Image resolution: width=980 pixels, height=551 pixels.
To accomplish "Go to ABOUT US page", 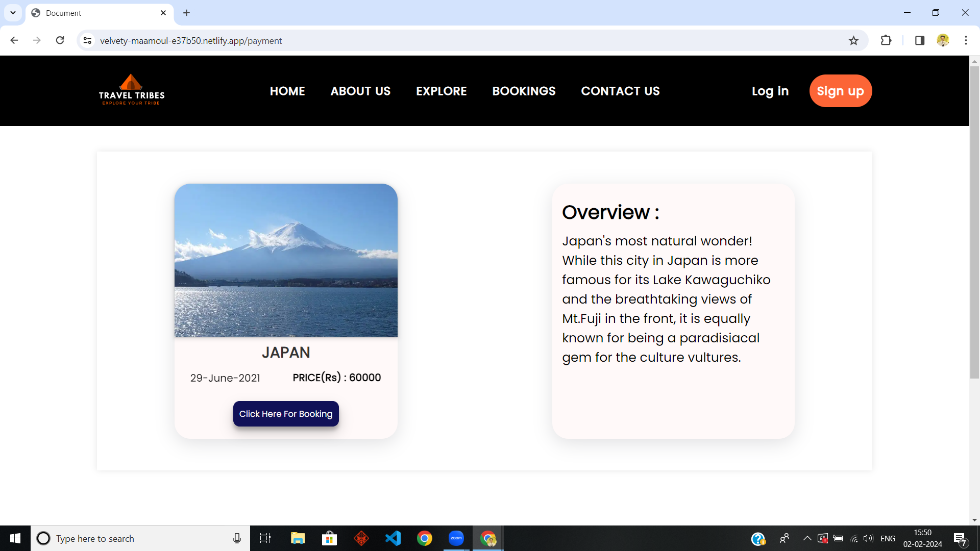I will tap(360, 91).
